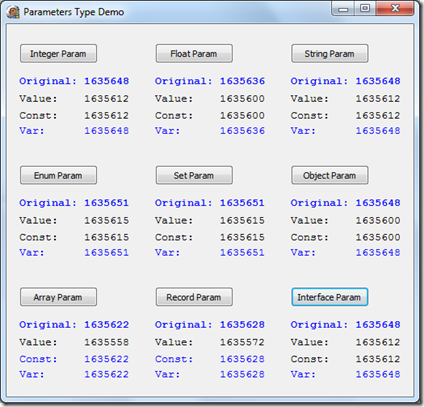Click the Var value under Float Param
The width and height of the screenshot is (424, 407).
click(x=242, y=131)
